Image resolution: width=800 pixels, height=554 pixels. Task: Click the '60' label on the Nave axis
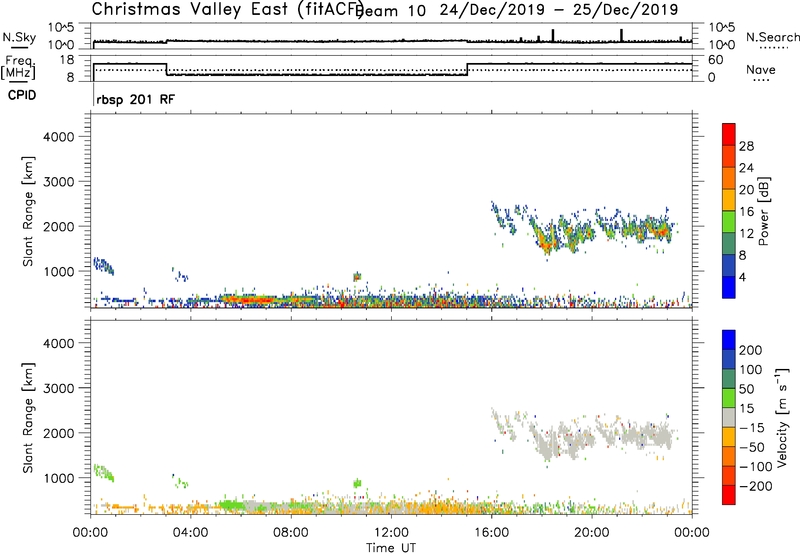pos(716,60)
